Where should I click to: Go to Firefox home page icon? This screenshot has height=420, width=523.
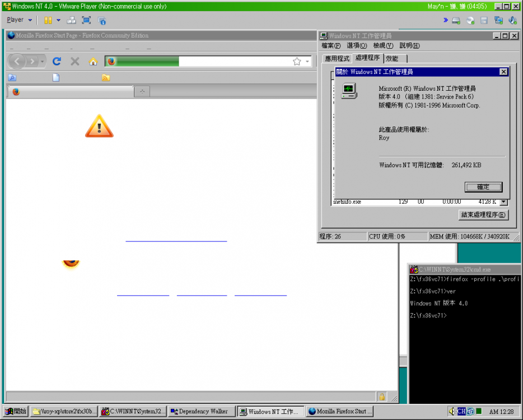tap(93, 62)
